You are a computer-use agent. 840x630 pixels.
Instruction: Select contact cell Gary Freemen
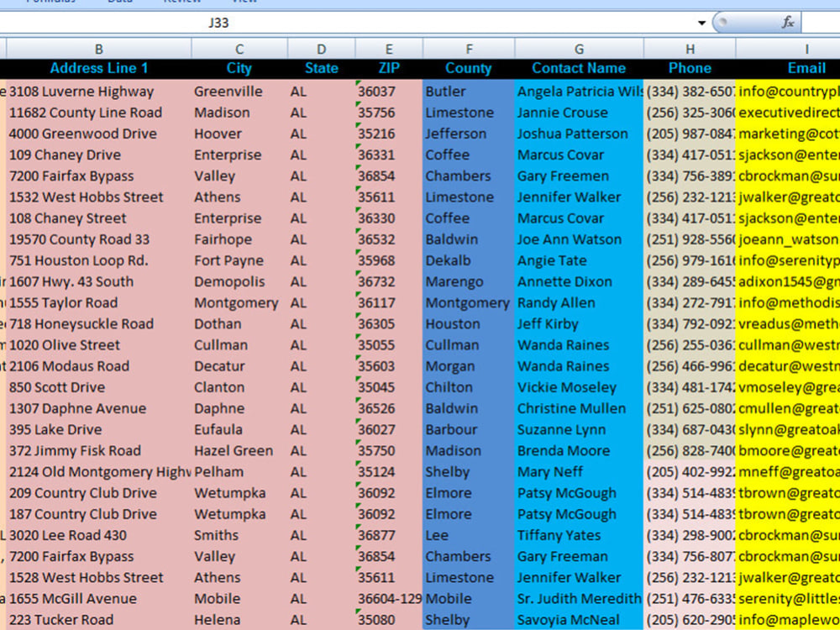point(579,176)
